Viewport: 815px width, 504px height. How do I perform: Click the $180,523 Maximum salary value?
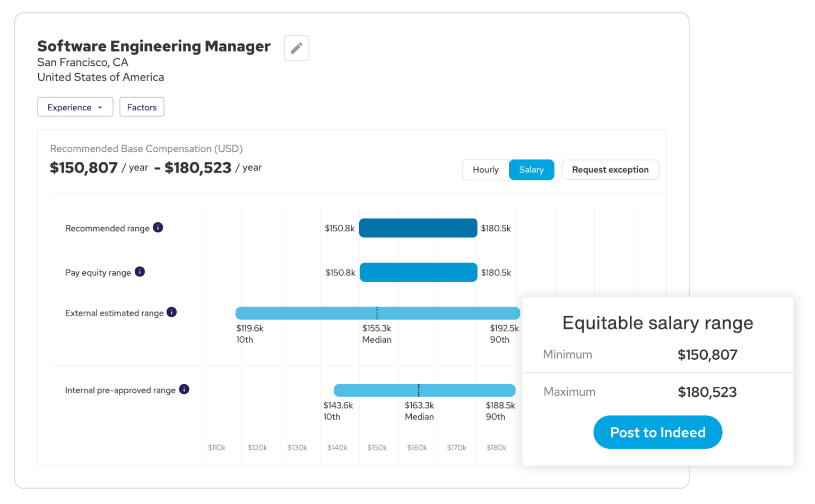click(x=707, y=392)
